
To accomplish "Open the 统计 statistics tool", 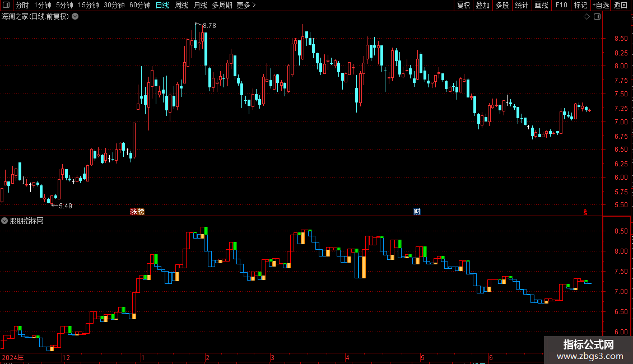I will point(522,5).
